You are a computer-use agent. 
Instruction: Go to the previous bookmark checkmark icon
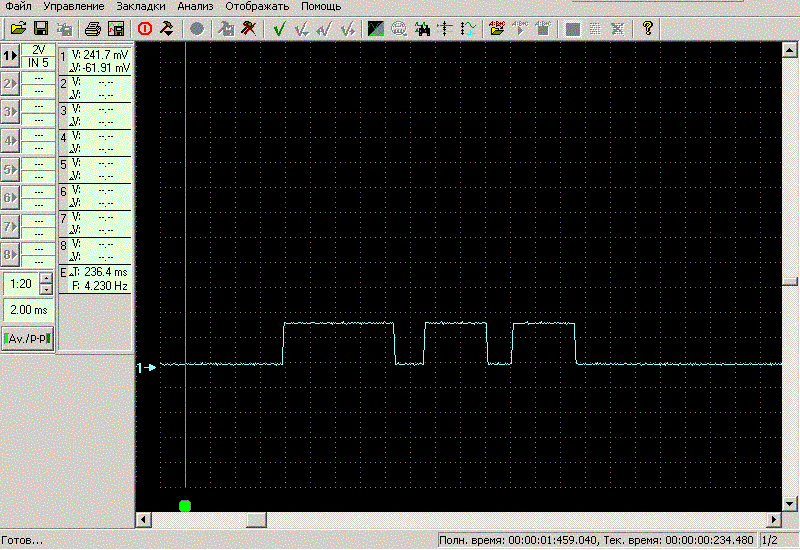[x=324, y=29]
